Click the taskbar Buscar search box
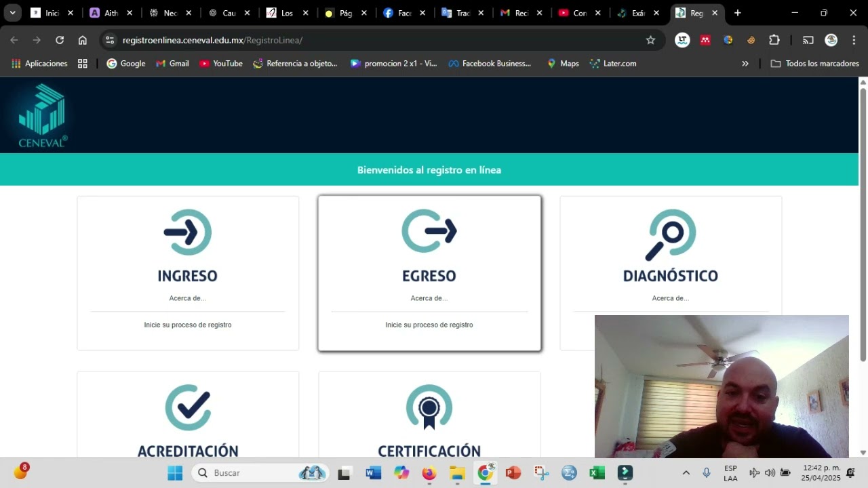Image resolution: width=868 pixels, height=488 pixels. (x=260, y=472)
